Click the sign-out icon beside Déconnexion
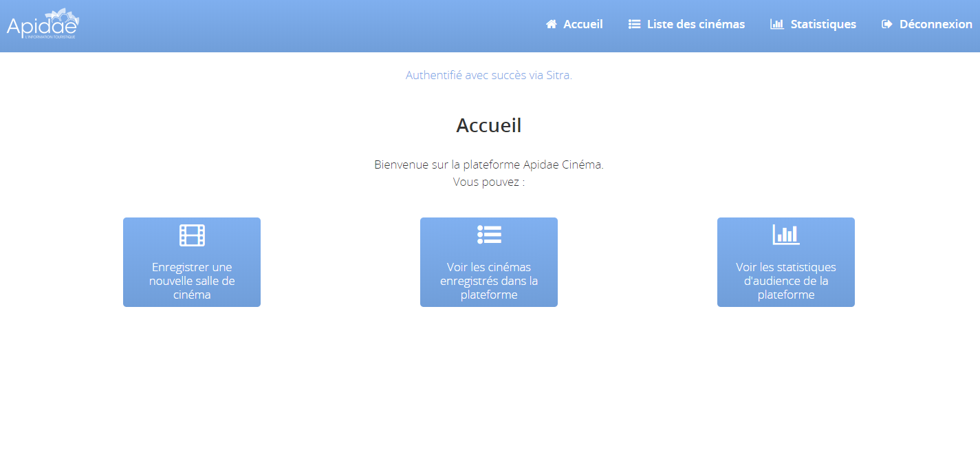This screenshot has width=980, height=468. [x=887, y=24]
